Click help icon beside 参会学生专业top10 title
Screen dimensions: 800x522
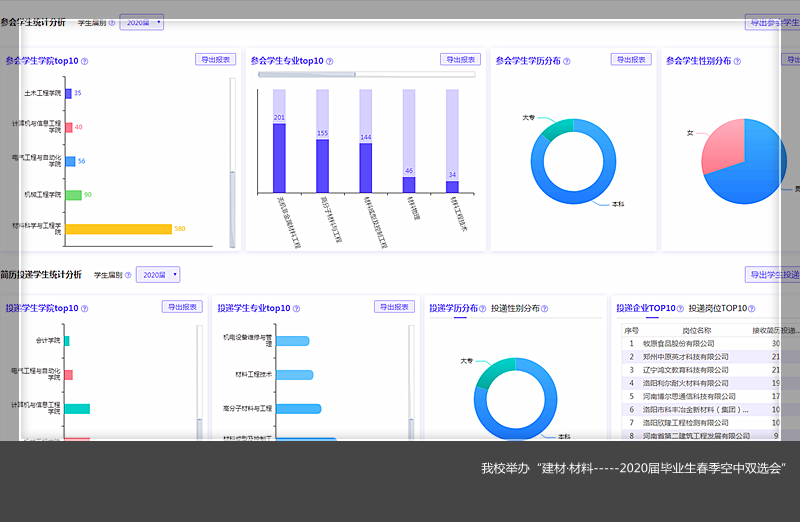pos(327,61)
